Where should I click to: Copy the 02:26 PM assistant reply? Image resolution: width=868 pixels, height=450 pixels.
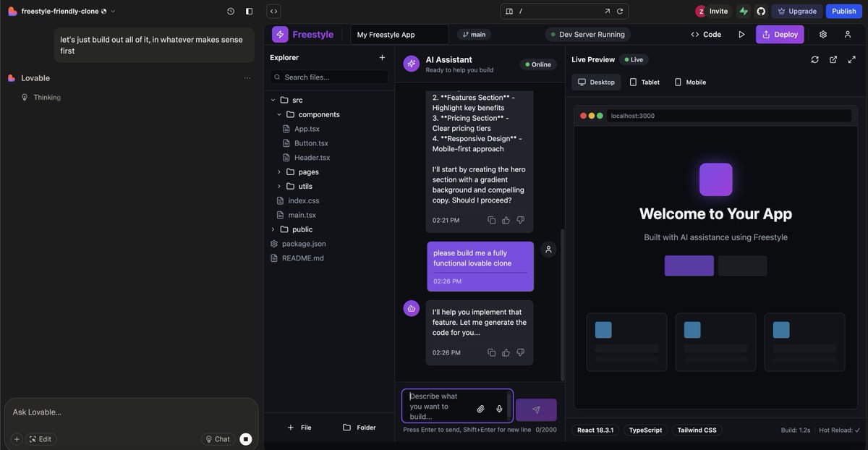click(x=492, y=352)
